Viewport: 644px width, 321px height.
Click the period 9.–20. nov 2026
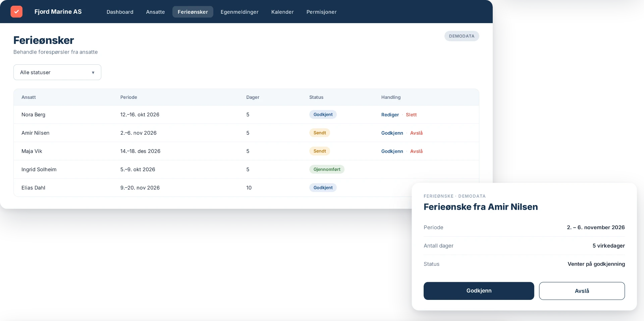coord(140,188)
